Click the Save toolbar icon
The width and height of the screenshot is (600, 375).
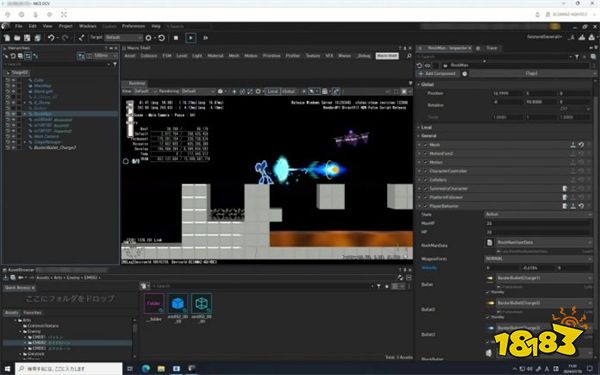point(27,38)
